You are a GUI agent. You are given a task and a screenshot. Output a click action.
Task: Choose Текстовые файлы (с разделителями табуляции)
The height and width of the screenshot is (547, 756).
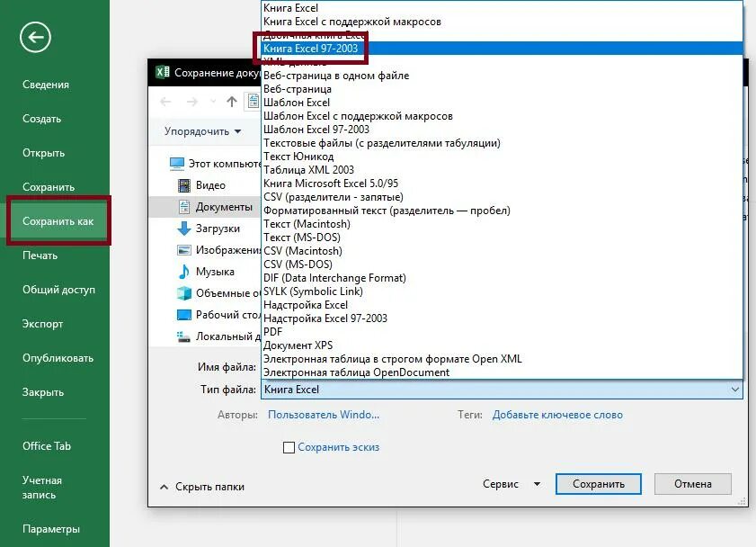coord(502,143)
